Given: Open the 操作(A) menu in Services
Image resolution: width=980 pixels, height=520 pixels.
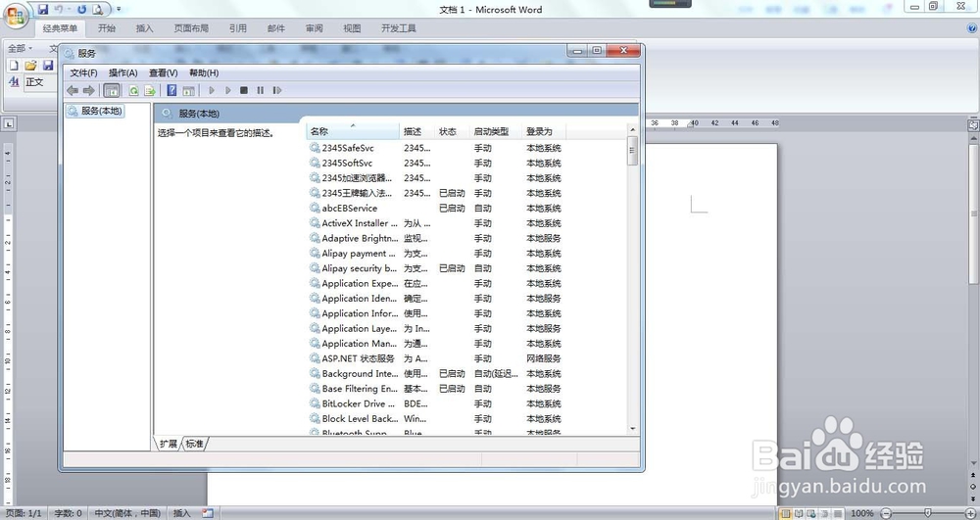Looking at the screenshot, I should pos(122,73).
